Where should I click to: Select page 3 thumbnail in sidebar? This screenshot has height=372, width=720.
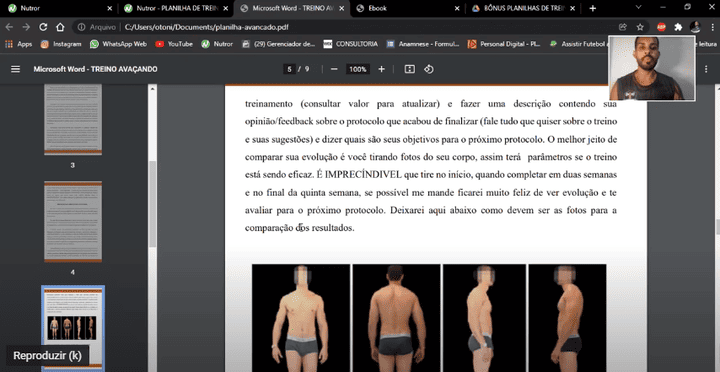[x=73, y=120]
